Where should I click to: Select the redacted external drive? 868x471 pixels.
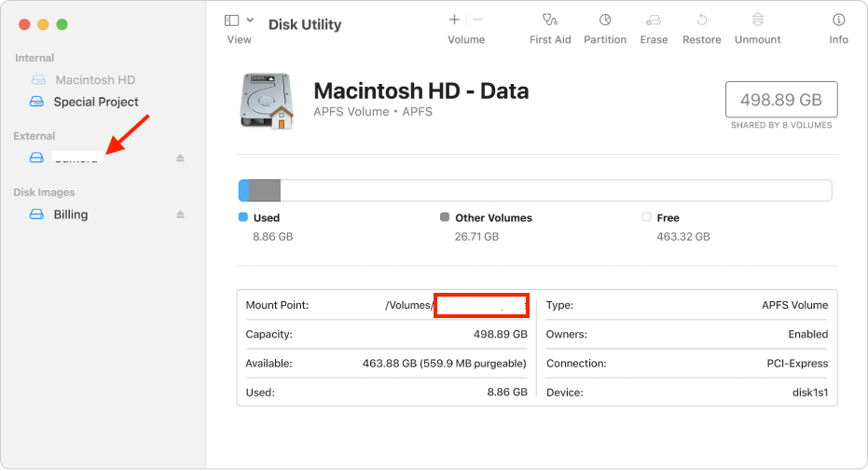76,158
